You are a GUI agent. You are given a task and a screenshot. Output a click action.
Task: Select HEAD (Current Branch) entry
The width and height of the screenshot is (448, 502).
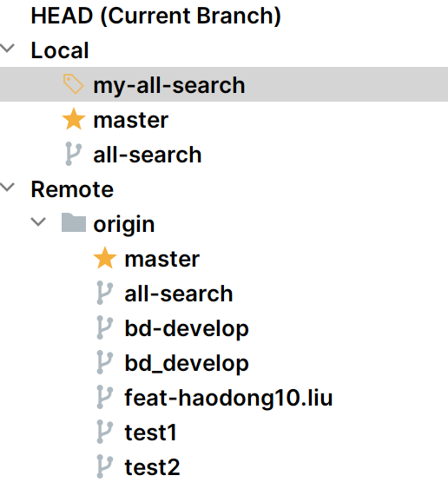pos(155,16)
